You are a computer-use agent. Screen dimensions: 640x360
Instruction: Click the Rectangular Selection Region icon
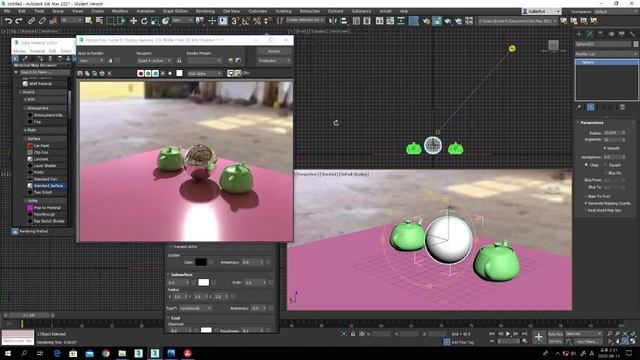click(x=110, y=21)
